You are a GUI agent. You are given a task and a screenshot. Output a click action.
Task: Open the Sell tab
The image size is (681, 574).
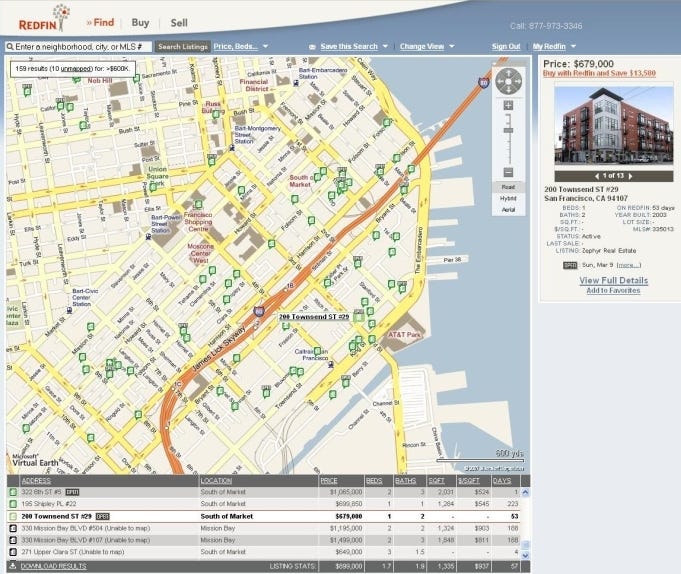[x=179, y=23]
